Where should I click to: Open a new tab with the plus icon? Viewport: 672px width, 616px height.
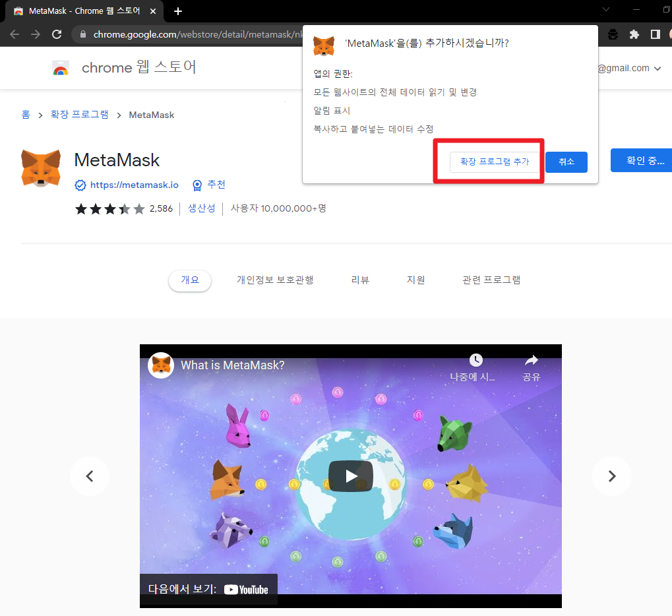point(178,11)
